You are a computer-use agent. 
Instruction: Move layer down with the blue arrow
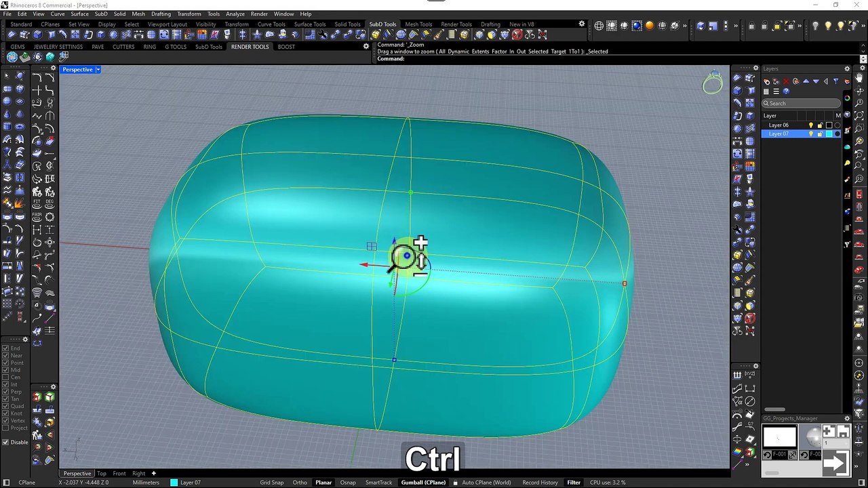pyautogui.click(x=816, y=81)
